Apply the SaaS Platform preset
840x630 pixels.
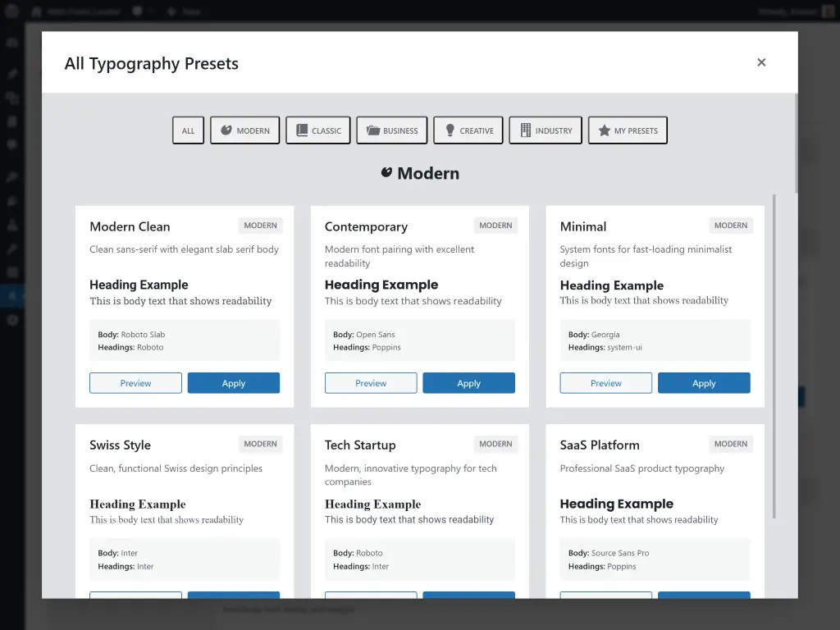704,596
